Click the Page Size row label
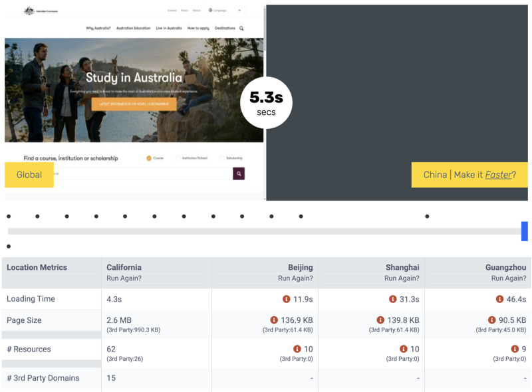The image size is (532, 392). click(x=24, y=320)
